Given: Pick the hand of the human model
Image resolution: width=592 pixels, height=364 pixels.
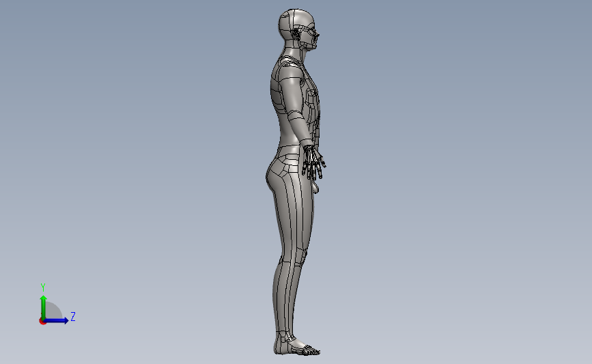Looking at the screenshot, I should (x=313, y=163).
